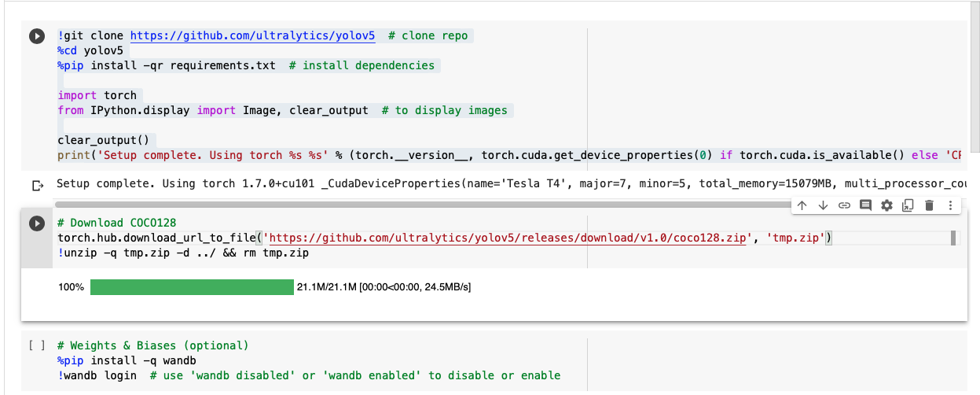The height and width of the screenshot is (395, 980).
Task: Click the '%pip install -q wandb' line
Action: pos(127,360)
